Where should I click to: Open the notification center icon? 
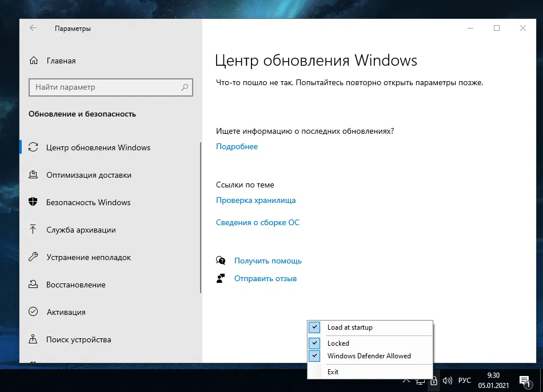pos(525,381)
